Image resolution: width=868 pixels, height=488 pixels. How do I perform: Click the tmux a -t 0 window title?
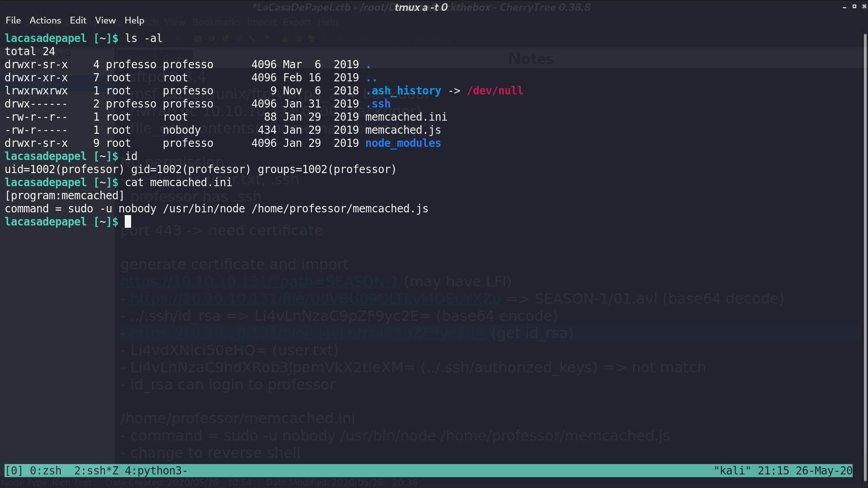pyautogui.click(x=421, y=7)
